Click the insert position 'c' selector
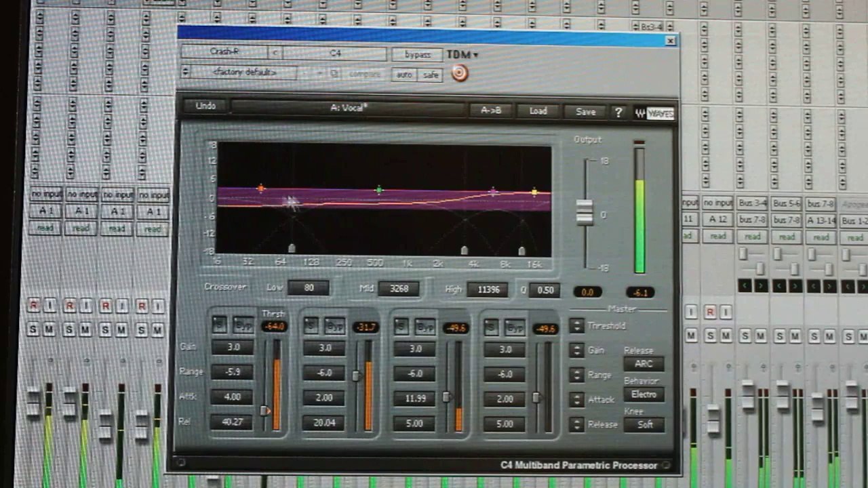Viewport: 868px width, 488px height. tap(275, 52)
